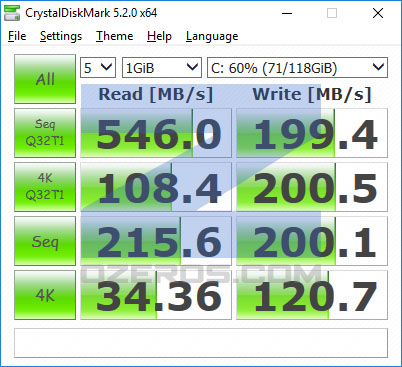Expand the test size dropdown showing 1GiB

[162, 68]
